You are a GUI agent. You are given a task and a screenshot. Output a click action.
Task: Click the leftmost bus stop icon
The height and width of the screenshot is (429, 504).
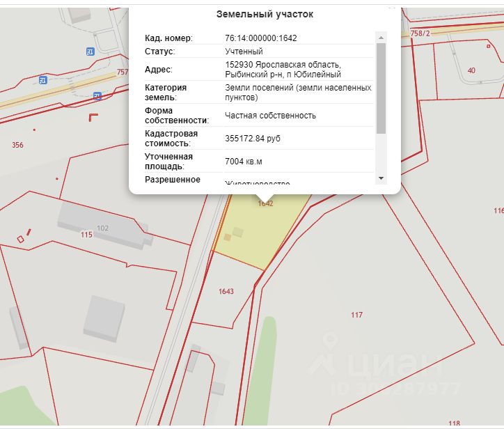pos(42,80)
